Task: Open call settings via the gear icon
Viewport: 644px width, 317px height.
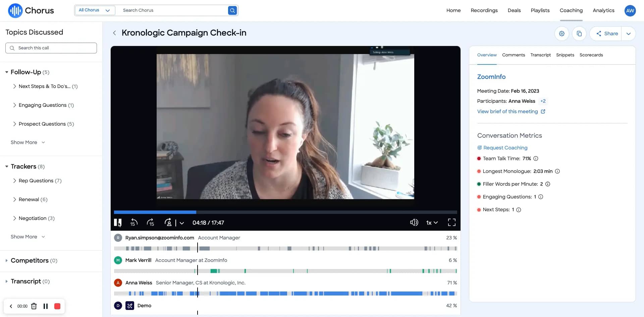Action: [562, 34]
